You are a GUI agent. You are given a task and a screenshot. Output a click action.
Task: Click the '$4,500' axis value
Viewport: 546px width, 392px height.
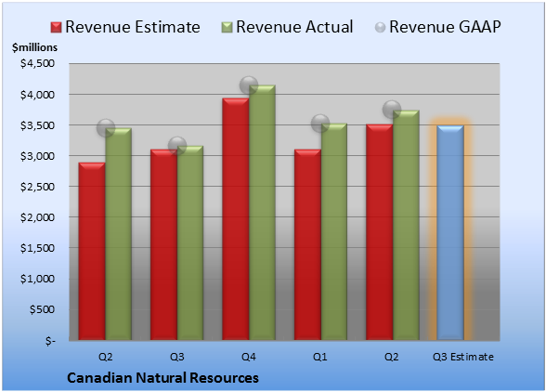point(37,63)
